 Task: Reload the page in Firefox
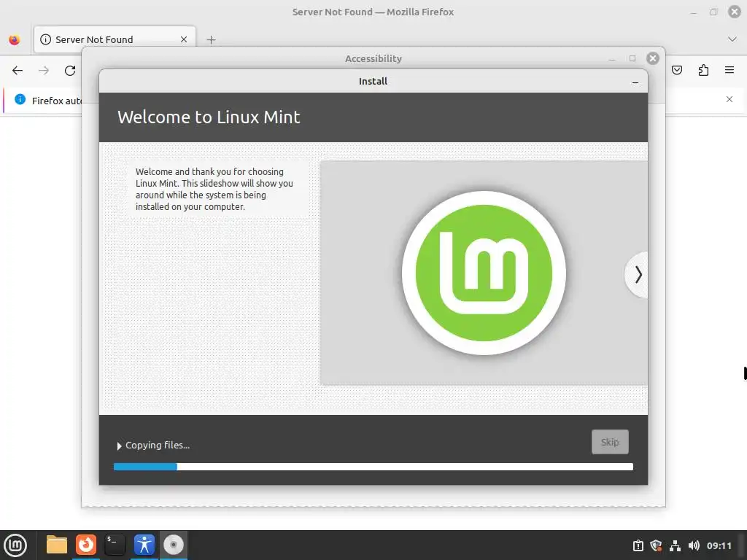pos(70,71)
